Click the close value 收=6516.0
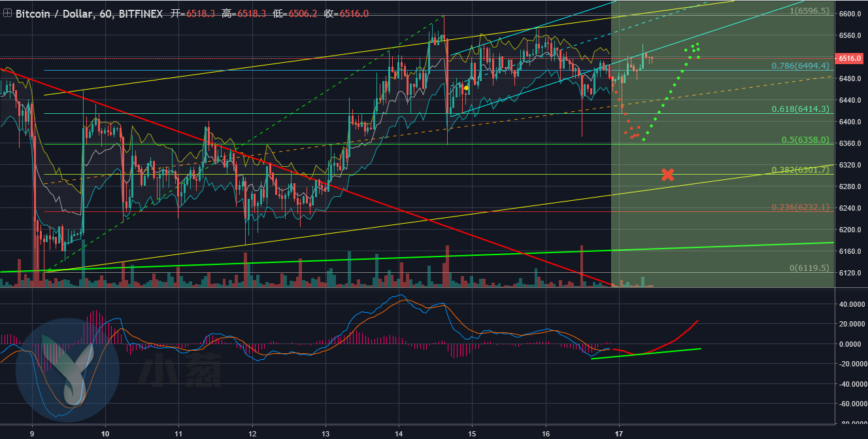 346,14
